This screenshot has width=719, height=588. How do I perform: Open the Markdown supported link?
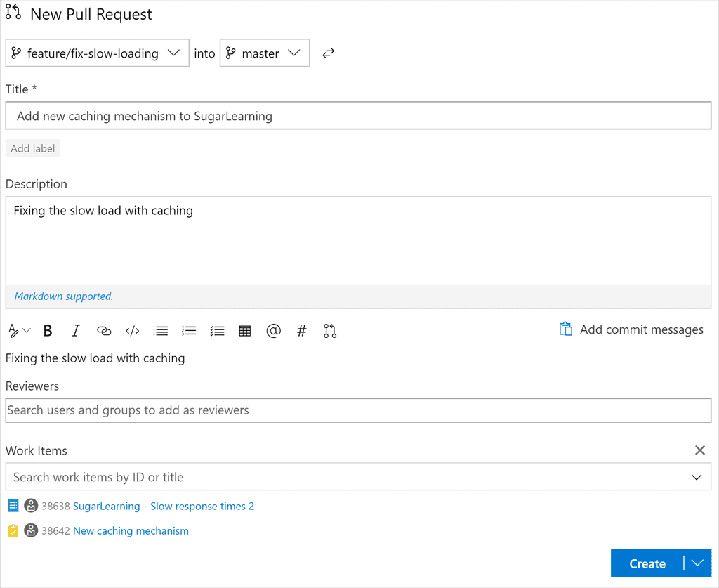pos(63,296)
